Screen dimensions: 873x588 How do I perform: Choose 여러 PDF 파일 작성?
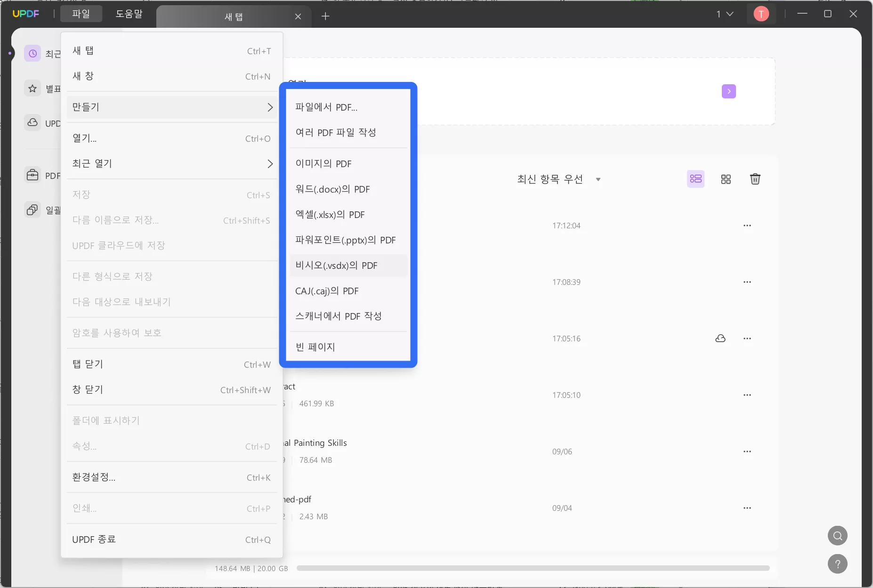348,133
